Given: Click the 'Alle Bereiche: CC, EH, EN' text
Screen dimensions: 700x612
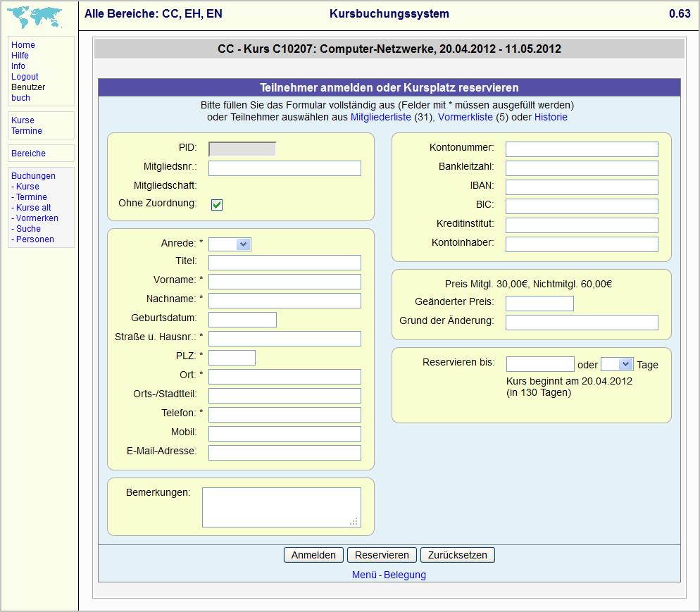Looking at the screenshot, I should click(153, 14).
